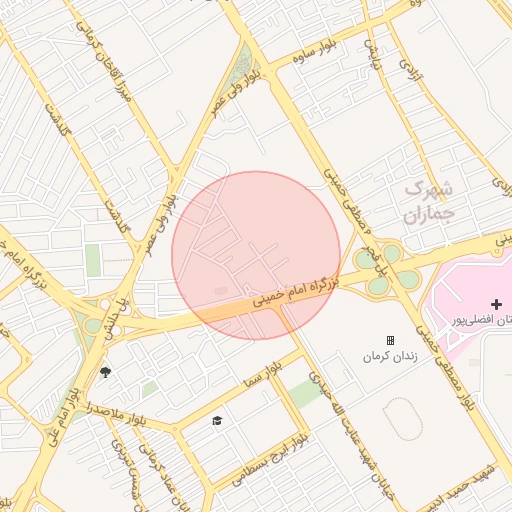Click بزرگراه امام خمینی label inside circle

295,292
